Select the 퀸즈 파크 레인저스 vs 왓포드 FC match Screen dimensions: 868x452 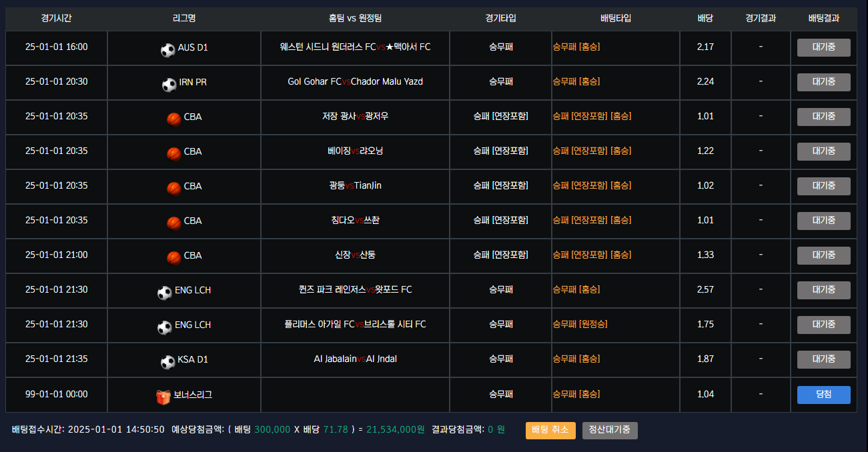click(355, 290)
